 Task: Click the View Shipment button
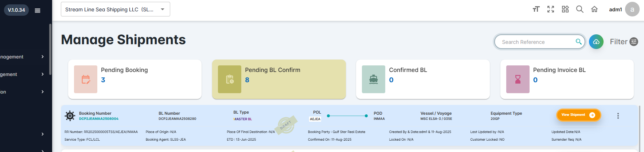(578, 115)
